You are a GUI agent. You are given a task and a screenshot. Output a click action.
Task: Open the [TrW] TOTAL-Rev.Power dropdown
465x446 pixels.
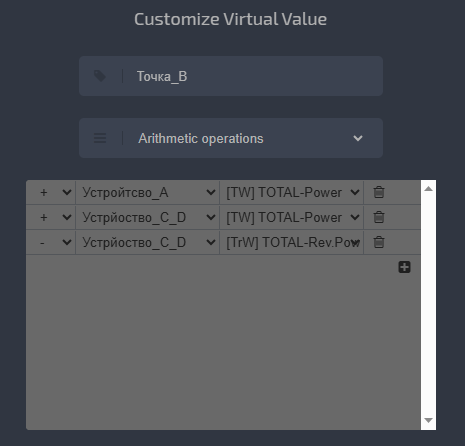tap(291, 242)
